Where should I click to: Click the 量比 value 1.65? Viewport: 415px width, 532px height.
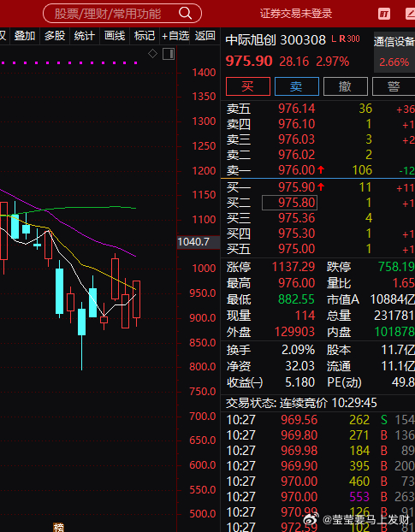[x=404, y=283]
